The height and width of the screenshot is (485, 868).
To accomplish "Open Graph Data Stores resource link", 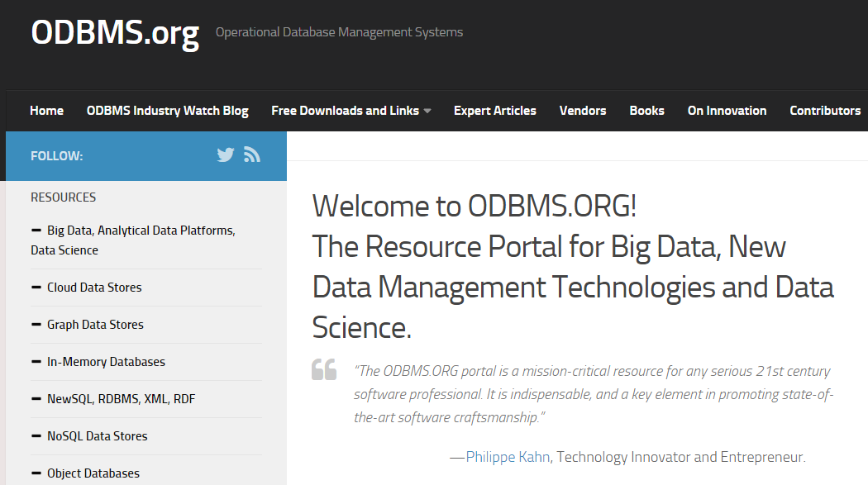I will 95,325.
